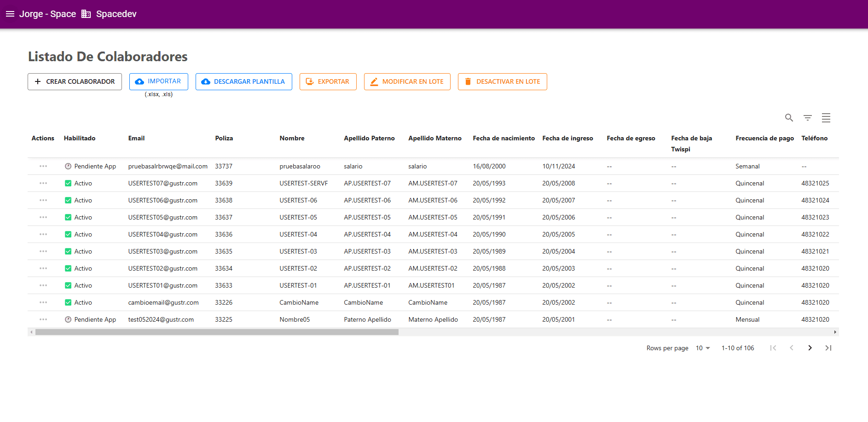Toggle Activo checkbox for cambioemail@gustr.com
The image size is (868, 422).
68,302
